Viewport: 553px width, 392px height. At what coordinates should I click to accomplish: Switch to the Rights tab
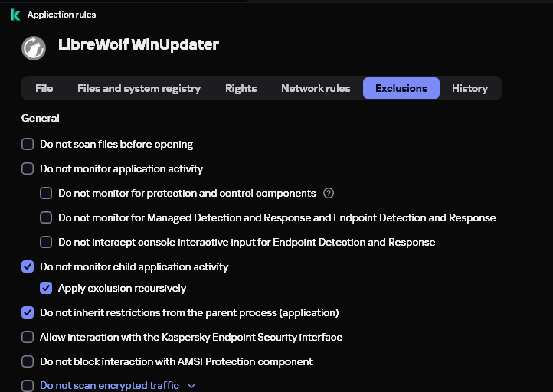(x=241, y=88)
